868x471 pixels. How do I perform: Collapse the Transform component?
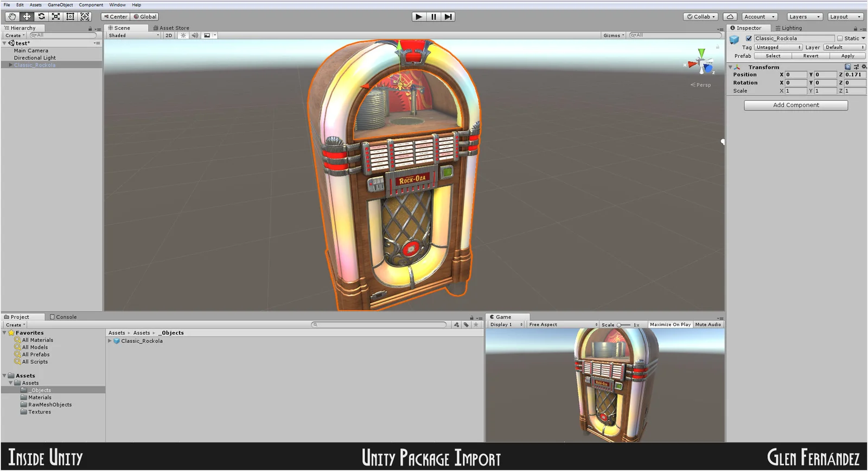coord(730,67)
